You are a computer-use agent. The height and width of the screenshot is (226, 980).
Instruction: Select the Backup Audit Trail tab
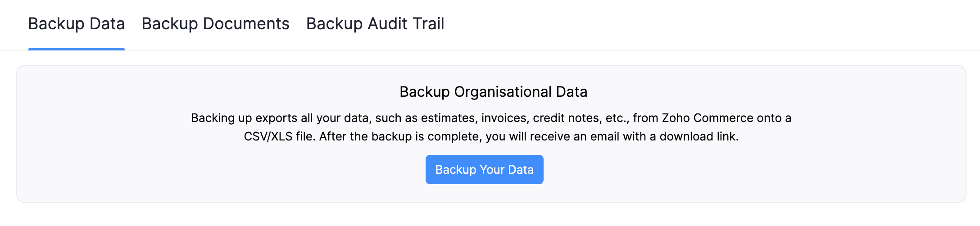pyautogui.click(x=375, y=24)
